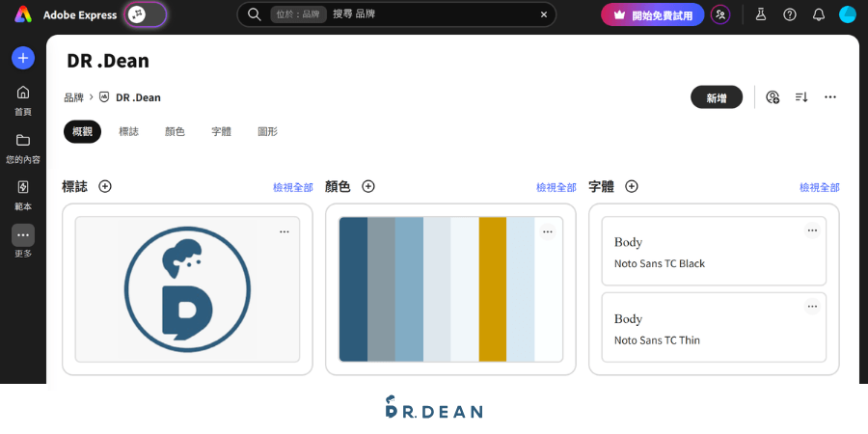Go to 首頁 in the sidebar
This screenshot has width=868, height=434.
23,100
